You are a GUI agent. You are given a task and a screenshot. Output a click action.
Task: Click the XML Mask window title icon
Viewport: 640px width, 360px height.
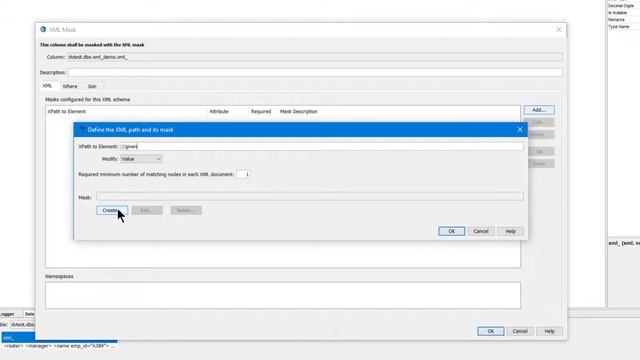tap(43, 29)
